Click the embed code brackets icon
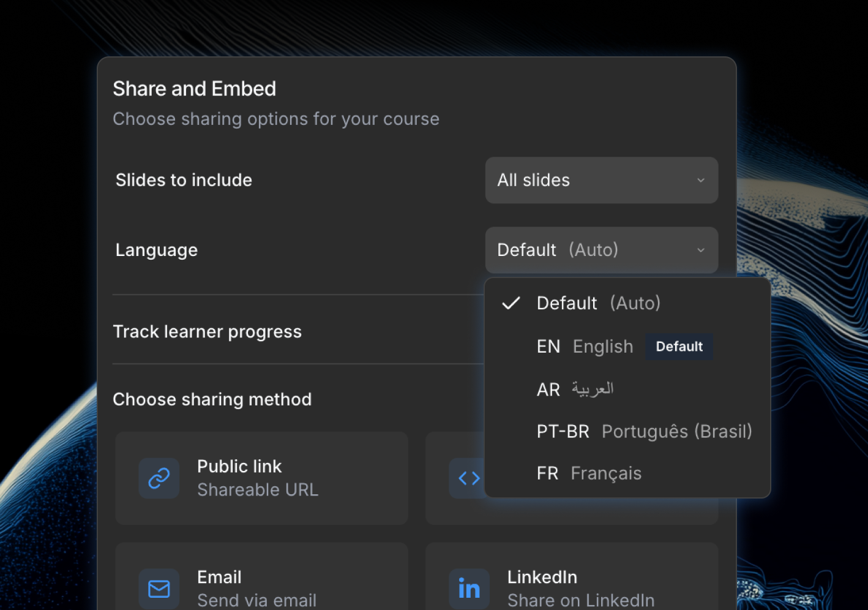Screen dimensions: 868x610 tap(468, 478)
